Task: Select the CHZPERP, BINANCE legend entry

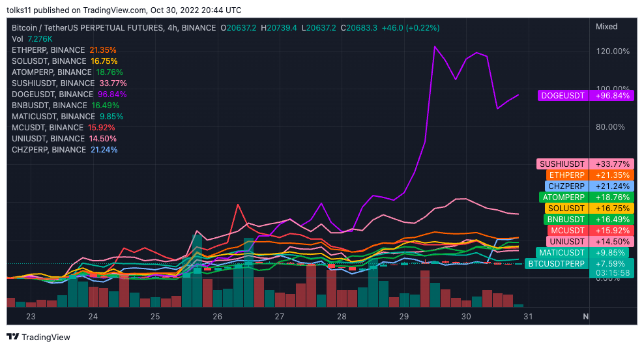Action: (65, 150)
